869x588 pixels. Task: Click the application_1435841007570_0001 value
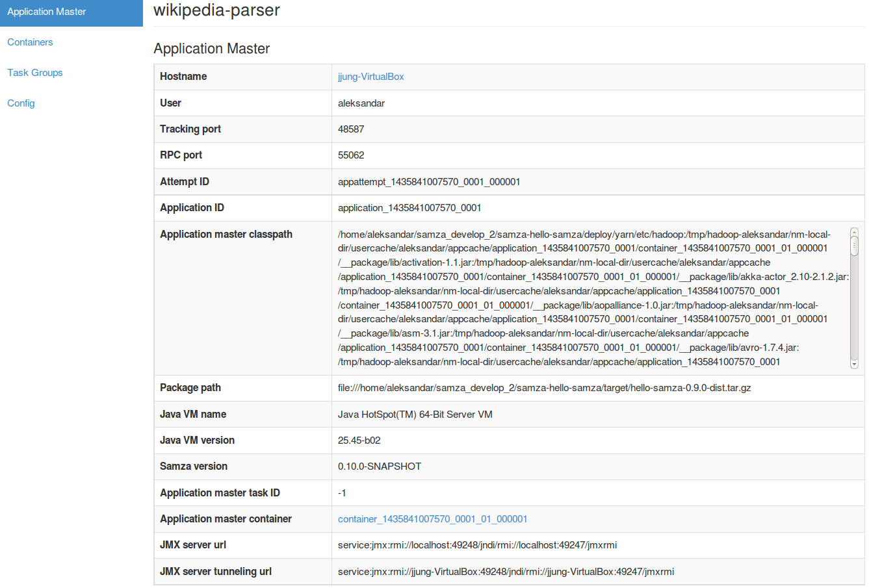pos(409,208)
